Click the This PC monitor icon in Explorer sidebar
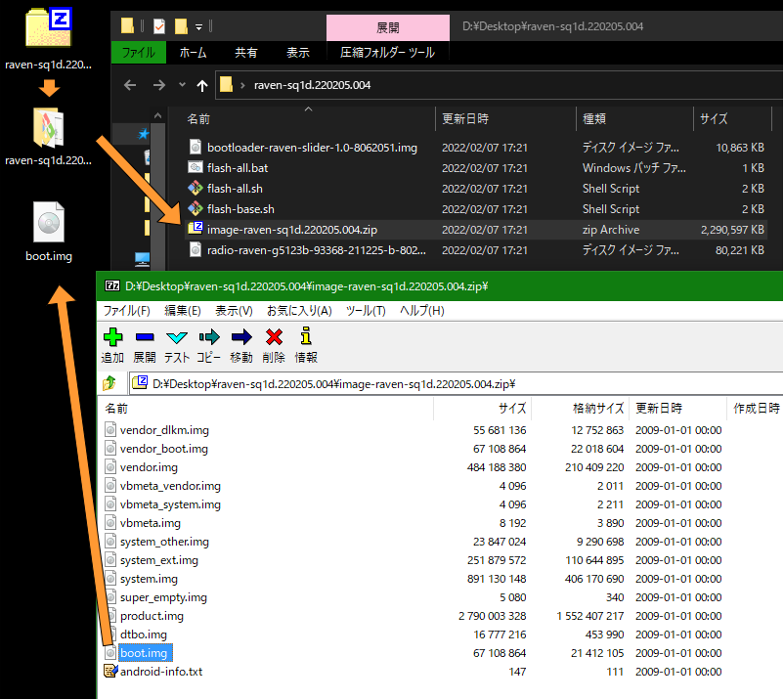This screenshot has width=784, height=700. 143,258
